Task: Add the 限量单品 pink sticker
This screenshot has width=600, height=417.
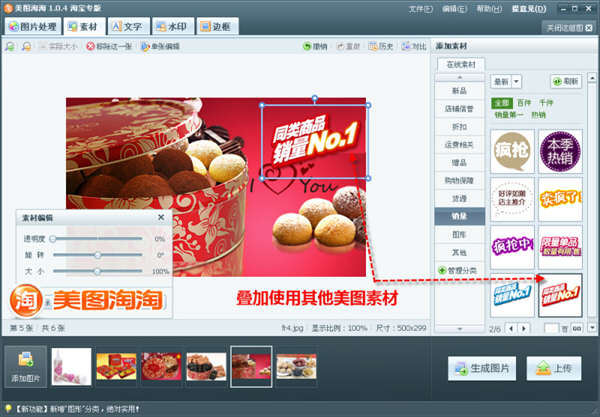Action: pos(560,247)
